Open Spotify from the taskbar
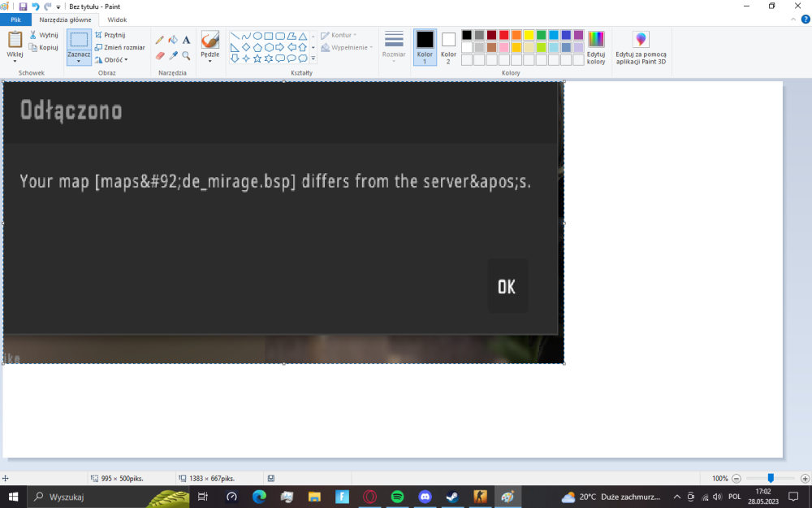812x508 pixels. [x=397, y=497]
